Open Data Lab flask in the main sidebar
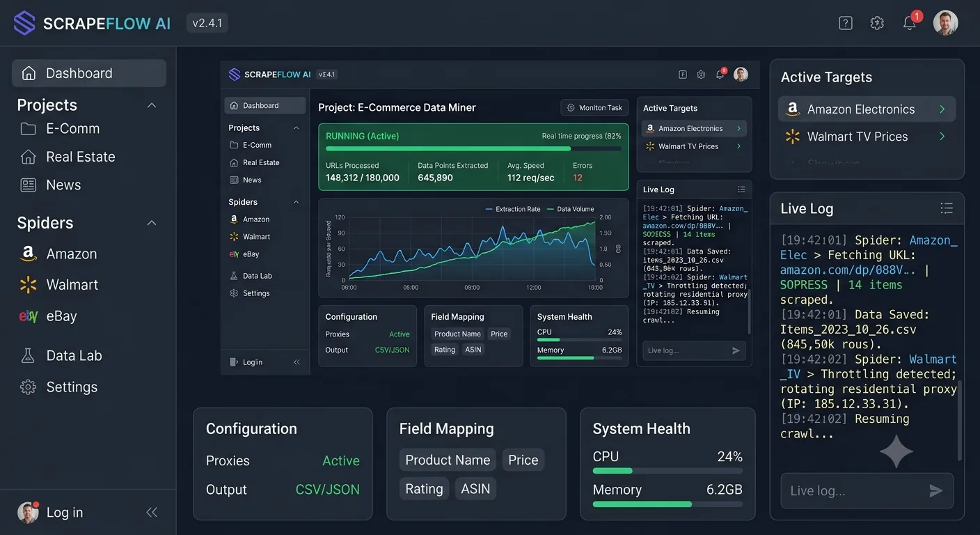980x535 pixels. (61, 355)
